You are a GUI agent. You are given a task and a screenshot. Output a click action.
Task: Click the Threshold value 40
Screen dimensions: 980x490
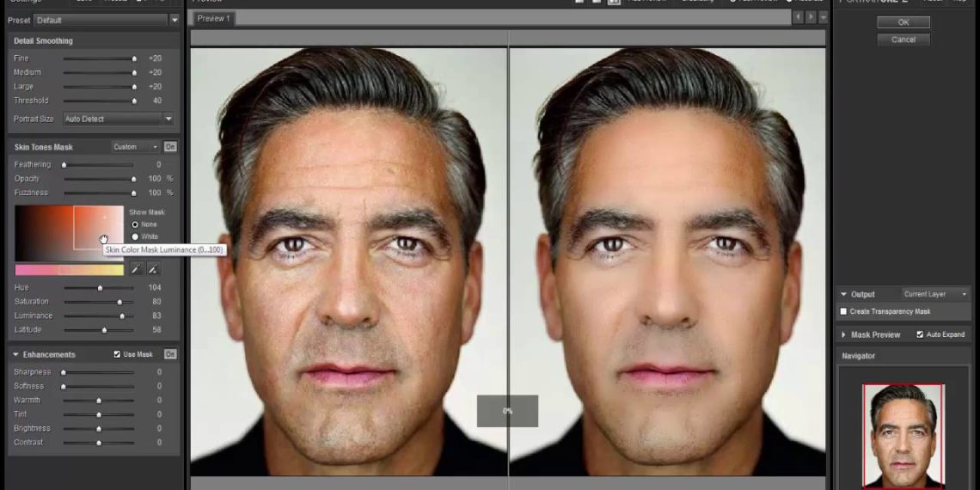(156, 101)
